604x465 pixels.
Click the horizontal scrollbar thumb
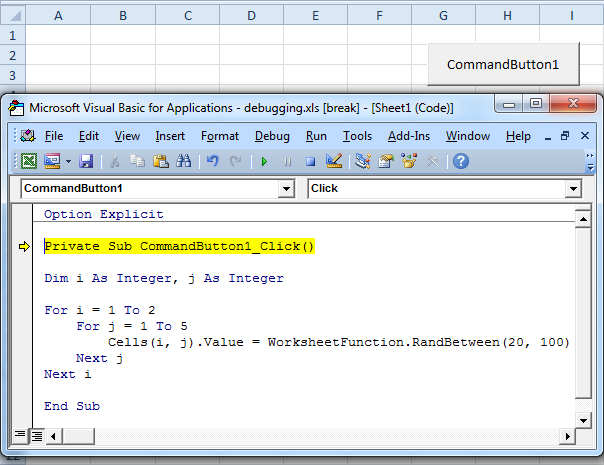(78, 436)
